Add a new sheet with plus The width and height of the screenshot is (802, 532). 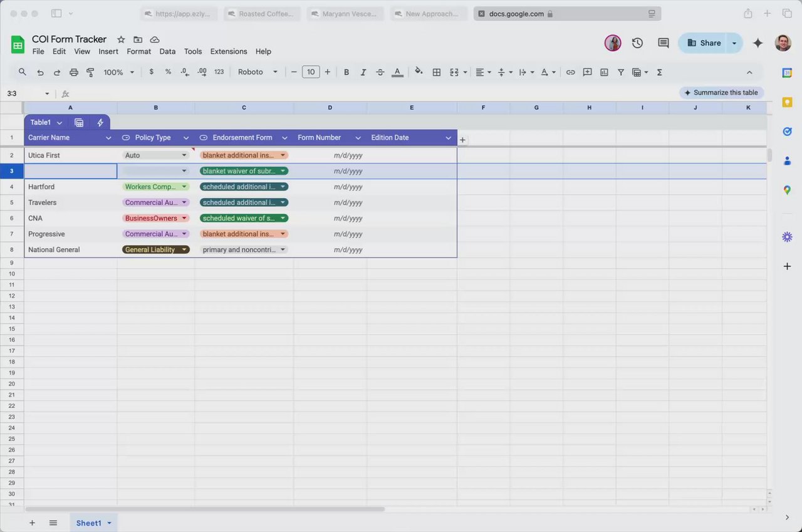[32, 523]
